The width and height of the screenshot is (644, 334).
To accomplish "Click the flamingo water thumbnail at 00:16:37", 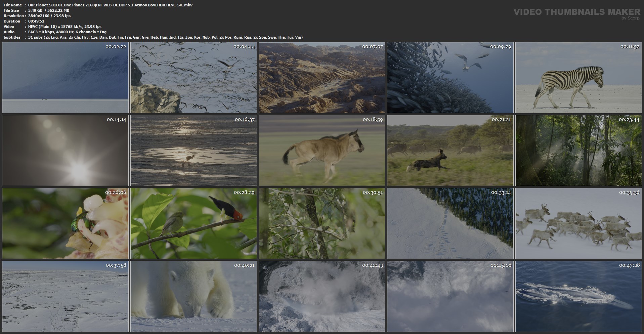I will pyautogui.click(x=194, y=151).
